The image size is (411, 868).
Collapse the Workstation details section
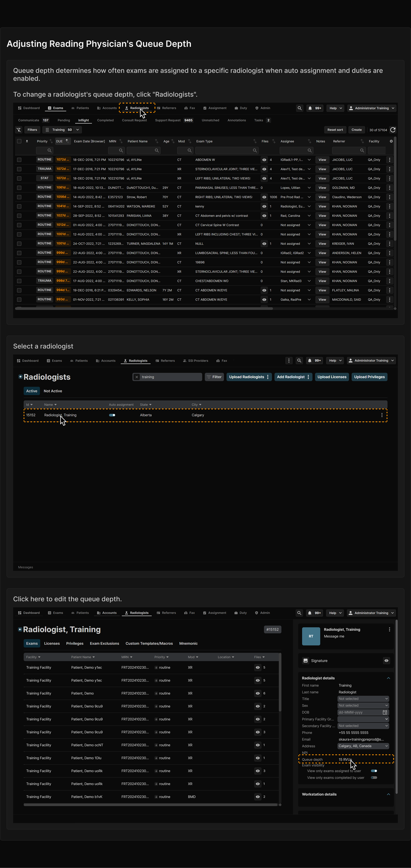(x=388, y=795)
